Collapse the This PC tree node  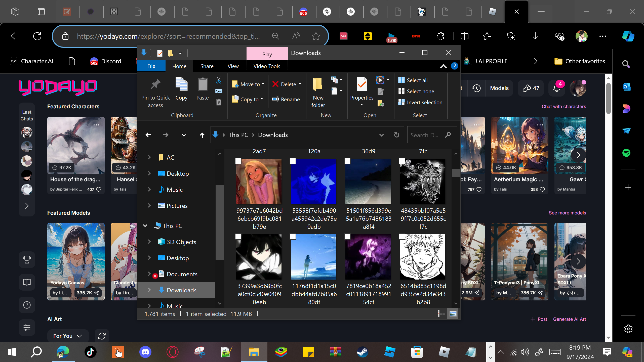coord(145,226)
